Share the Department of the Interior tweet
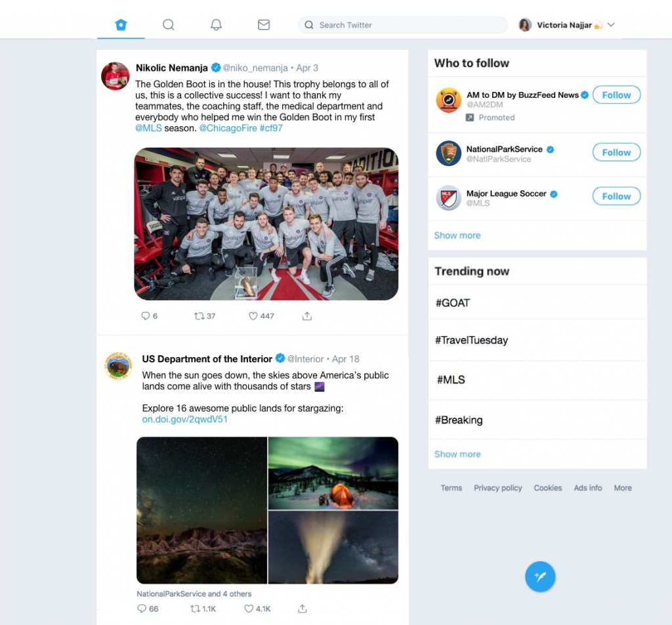Screen dimensions: 672x625 pos(302,609)
